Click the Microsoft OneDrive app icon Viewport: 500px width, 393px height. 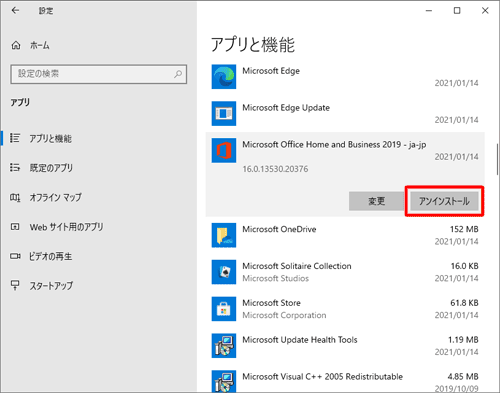(x=224, y=235)
